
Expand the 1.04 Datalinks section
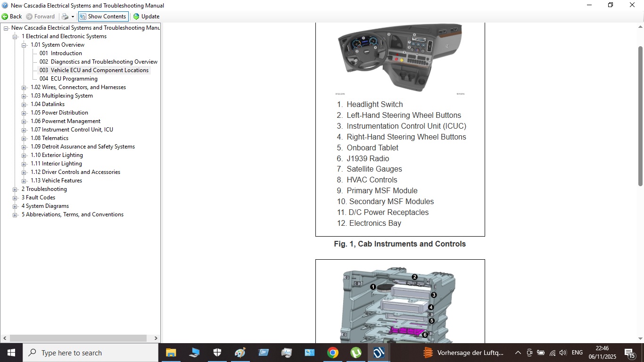point(24,105)
